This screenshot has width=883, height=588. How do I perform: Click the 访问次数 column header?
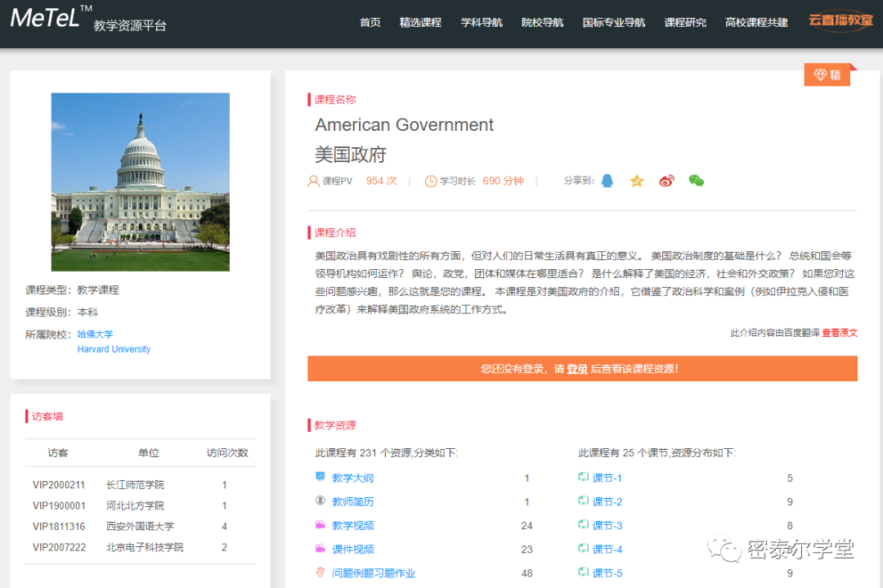tap(227, 453)
